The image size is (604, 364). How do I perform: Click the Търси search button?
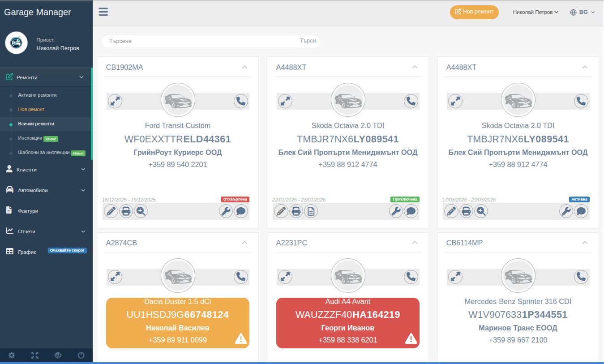tap(308, 41)
